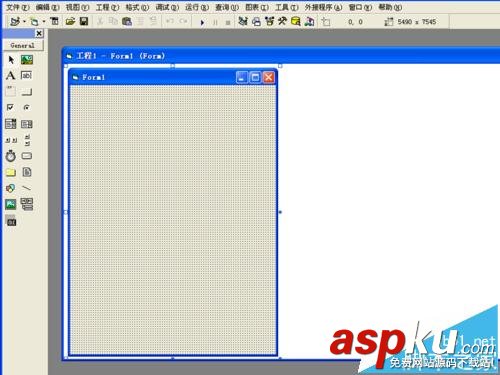Open the 工具(T) menu
The image size is (500, 375).
pos(287,7)
